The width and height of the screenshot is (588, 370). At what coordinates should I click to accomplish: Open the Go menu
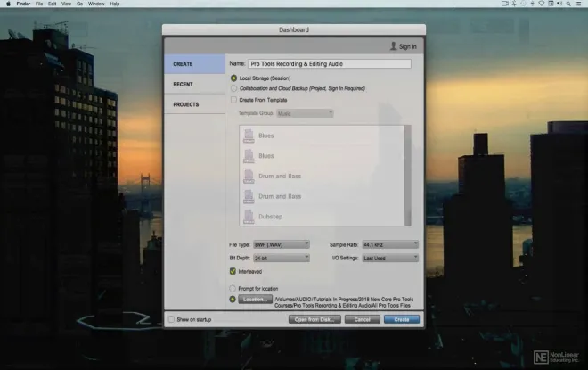79,4
